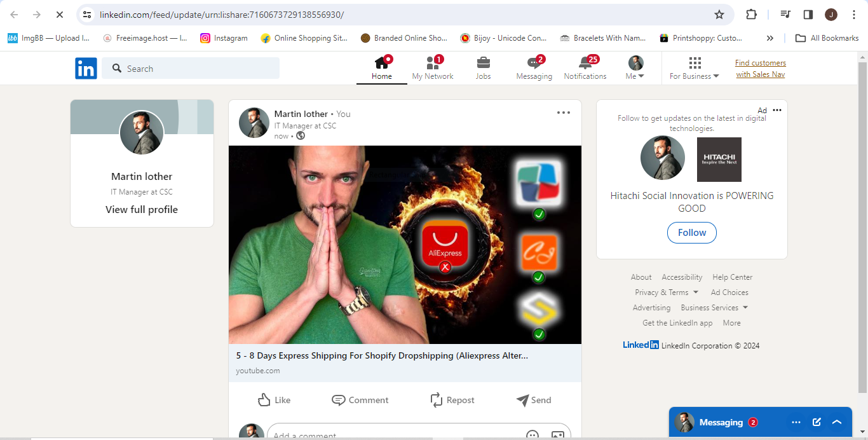Bookmark this page with star icon
This screenshot has height=440, width=868.
click(719, 15)
